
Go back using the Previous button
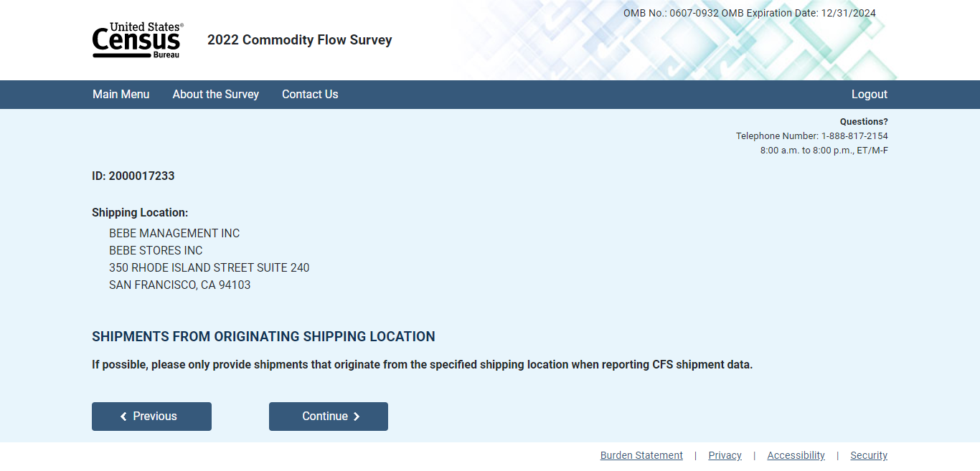tap(151, 417)
